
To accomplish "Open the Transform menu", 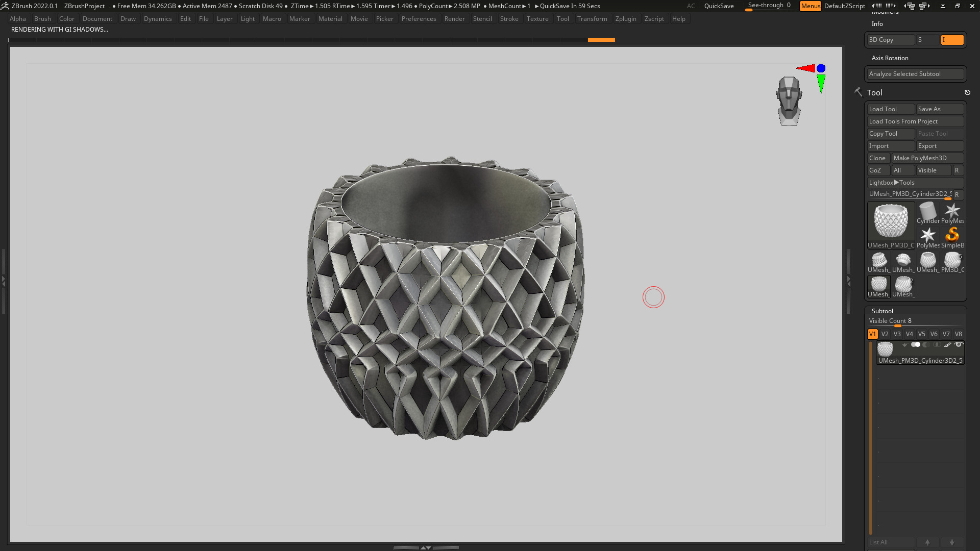I will pyautogui.click(x=592, y=19).
